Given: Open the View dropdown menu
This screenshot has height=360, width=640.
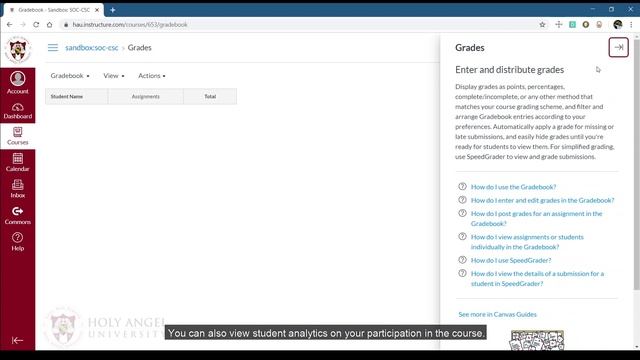Looking at the screenshot, I should click(113, 76).
